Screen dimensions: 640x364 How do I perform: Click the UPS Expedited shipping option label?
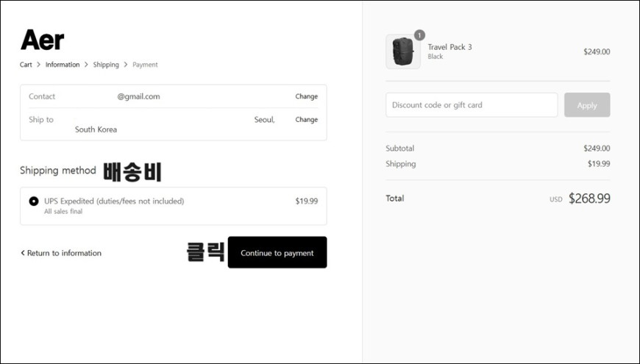click(114, 201)
